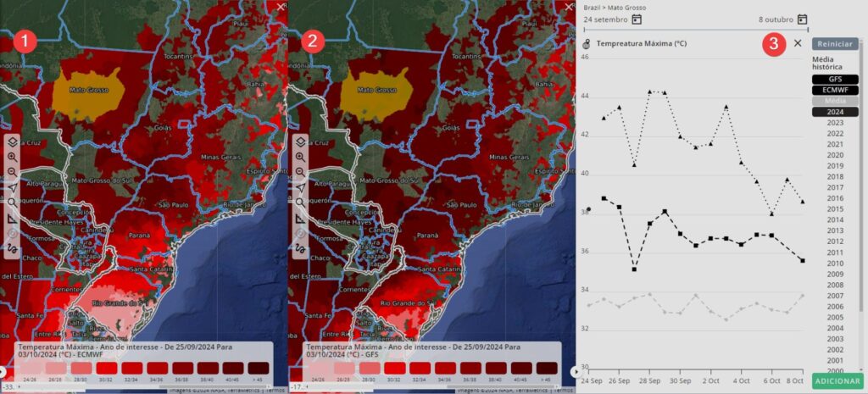Close the ECMWF map panel

point(281,7)
